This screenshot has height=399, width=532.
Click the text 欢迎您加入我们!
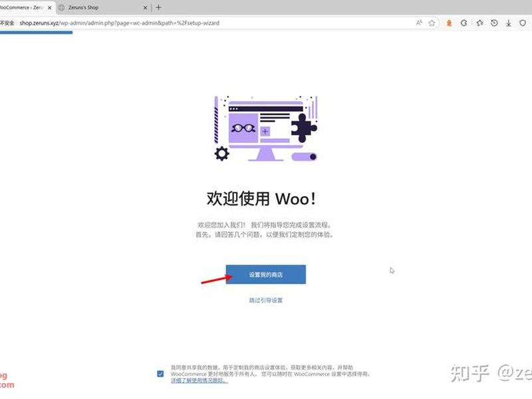pos(221,225)
